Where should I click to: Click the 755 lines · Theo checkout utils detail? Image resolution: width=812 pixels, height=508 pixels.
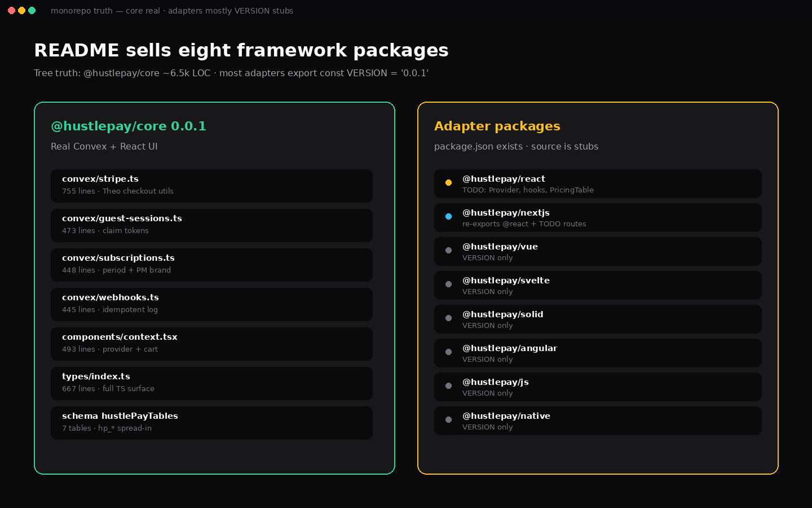click(x=118, y=191)
